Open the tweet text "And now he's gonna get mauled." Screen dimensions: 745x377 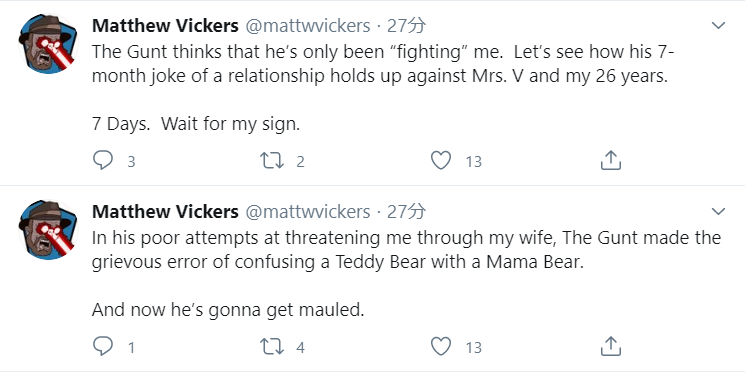click(228, 310)
